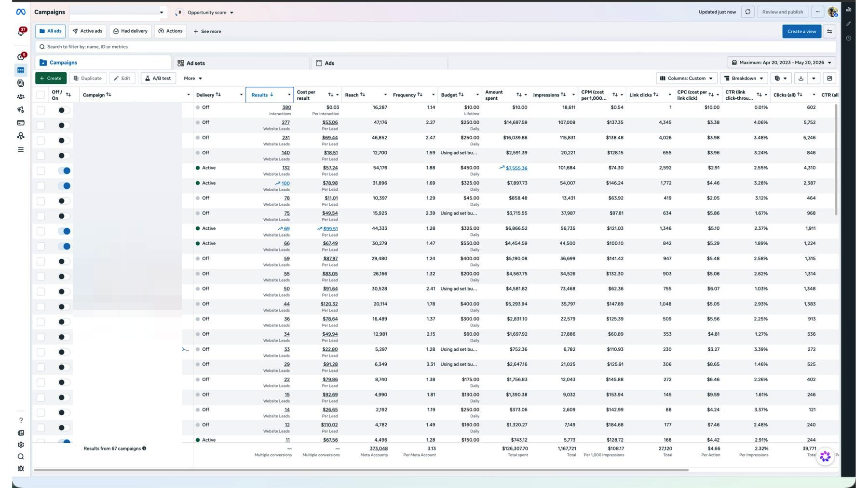Screen dimensions: 868x488
Task: Open Billing card icon in left sidebar
Action: (x=21, y=123)
